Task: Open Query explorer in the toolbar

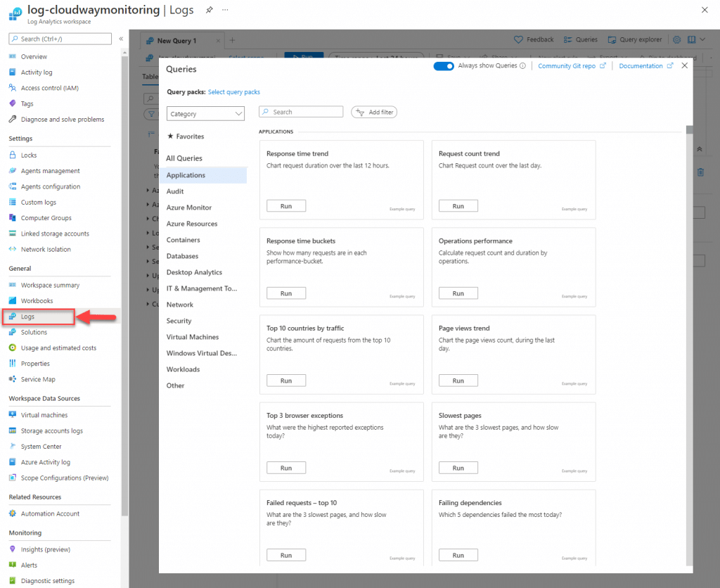Action: click(x=635, y=39)
